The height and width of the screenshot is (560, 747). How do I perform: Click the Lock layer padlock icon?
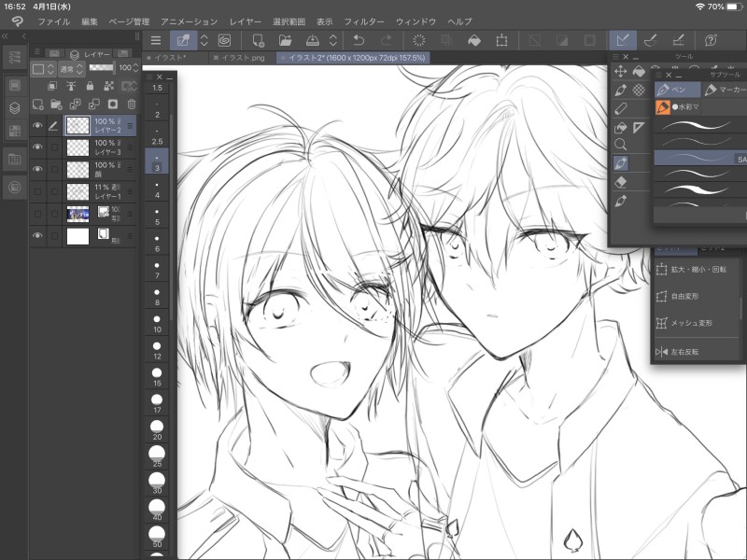click(x=90, y=86)
